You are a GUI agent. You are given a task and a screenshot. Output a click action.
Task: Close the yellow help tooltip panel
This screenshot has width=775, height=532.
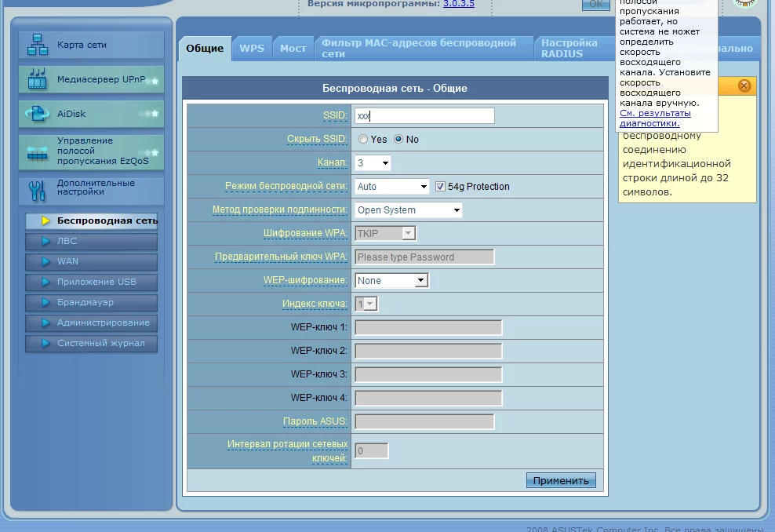744,86
